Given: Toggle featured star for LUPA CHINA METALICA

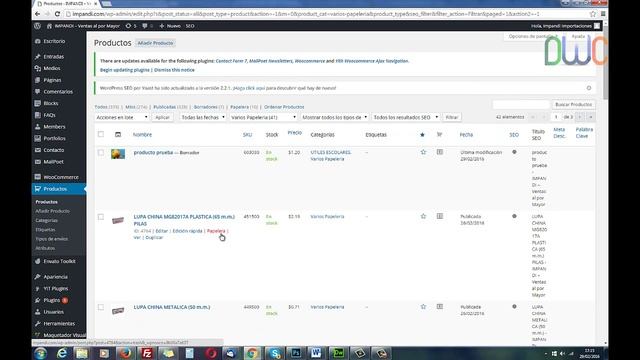Looking at the screenshot, I should click(423, 307).
